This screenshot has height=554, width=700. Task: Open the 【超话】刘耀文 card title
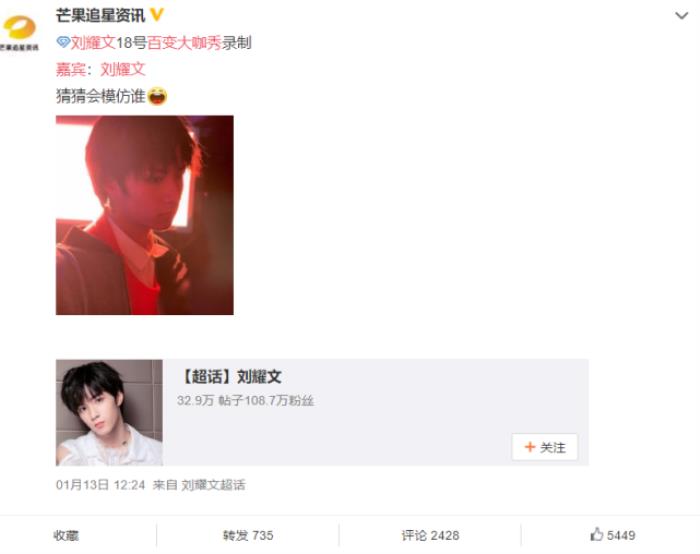click(231, 377)
